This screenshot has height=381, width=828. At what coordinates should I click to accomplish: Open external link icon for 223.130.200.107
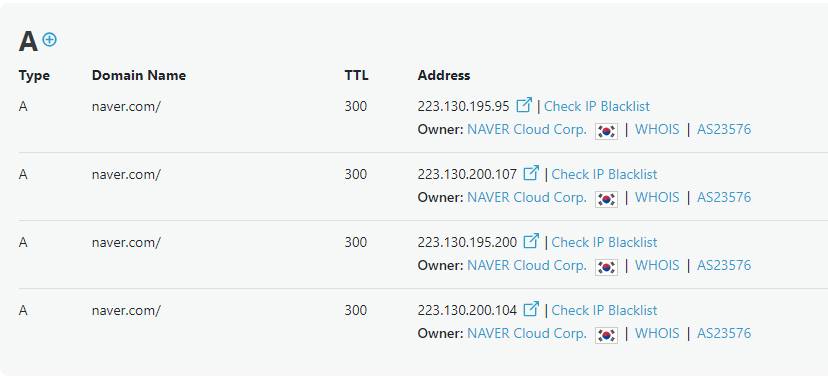531,173
